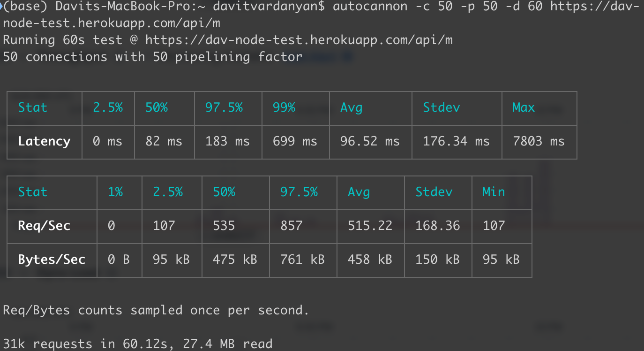Image resolution: width=644 pixels, height=351 pixels.
Task: Click the 699 ms latency cell
Action: (295, 141)
